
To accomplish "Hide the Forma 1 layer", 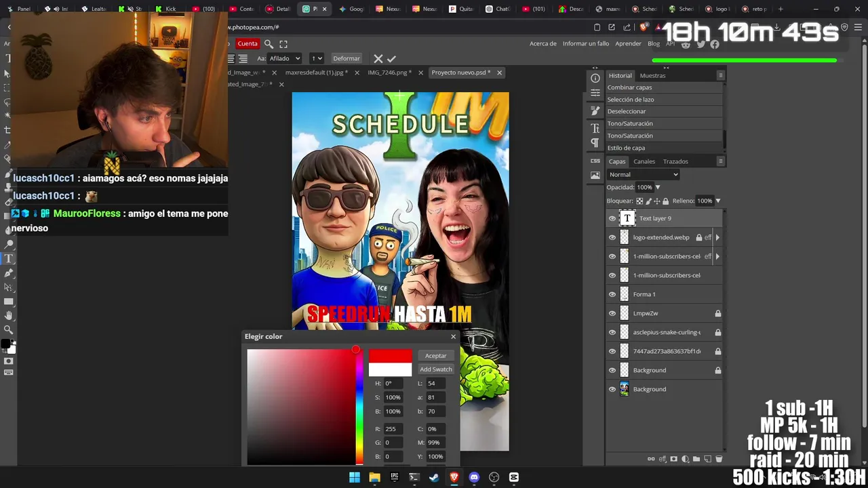I will click(x=612, y=294).
